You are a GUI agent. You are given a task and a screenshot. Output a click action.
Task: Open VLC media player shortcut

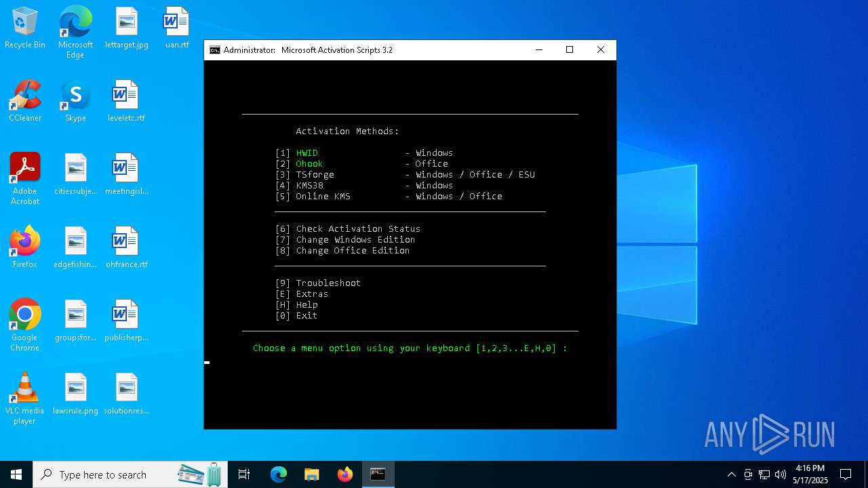point(25,399)
